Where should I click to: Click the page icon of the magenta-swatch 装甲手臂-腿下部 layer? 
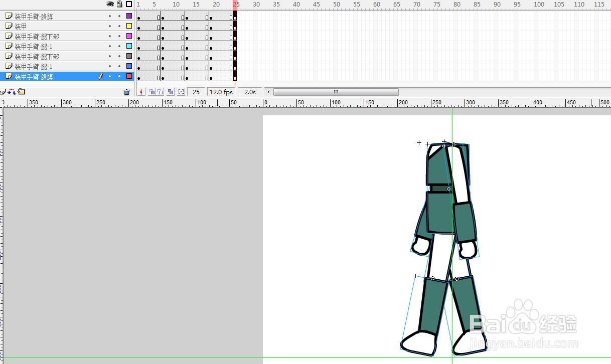9,36
